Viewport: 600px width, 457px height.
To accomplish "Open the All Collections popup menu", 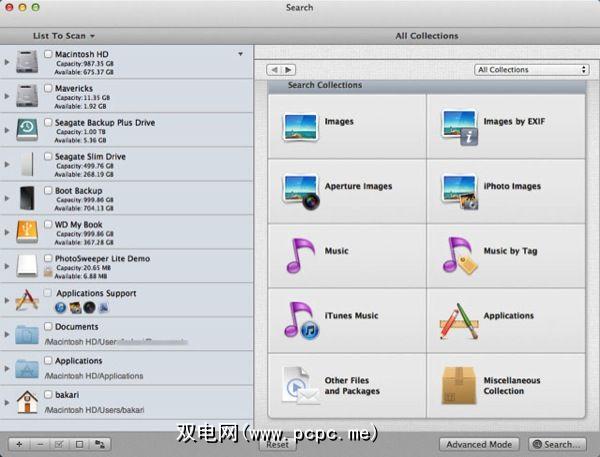I will (532, 70).
